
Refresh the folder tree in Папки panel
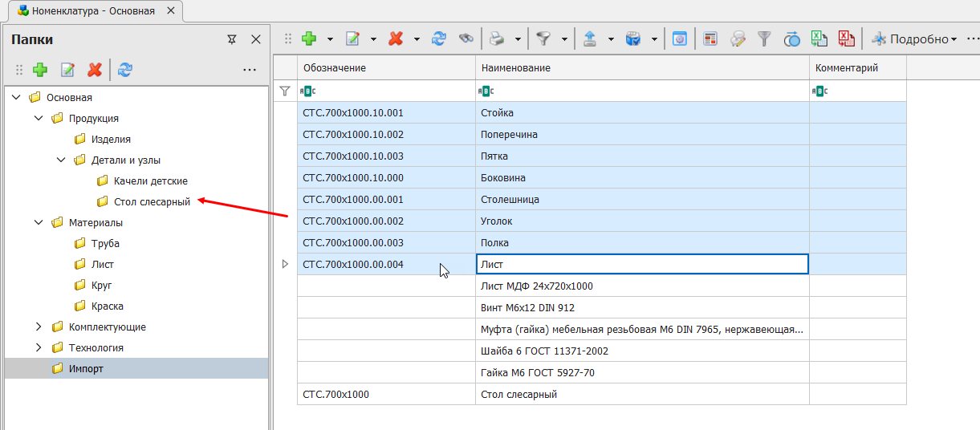coord(124,70)
